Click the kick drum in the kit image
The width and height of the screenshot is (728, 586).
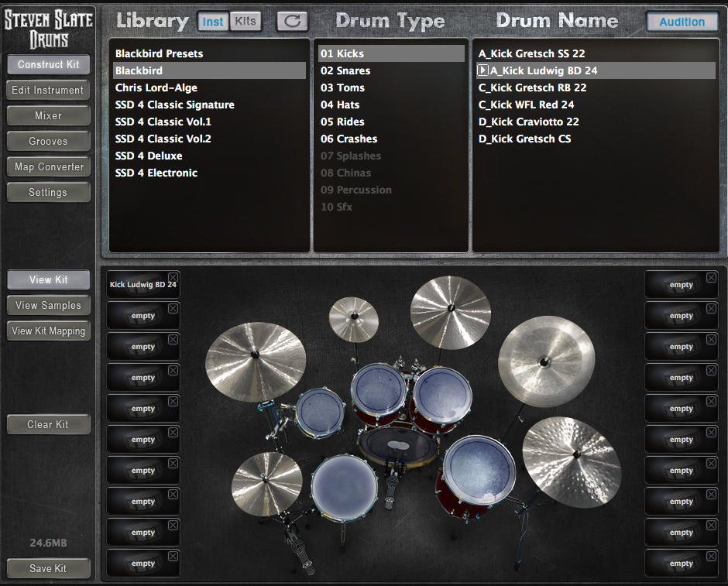pyautogui.click(x=398, y=446)
